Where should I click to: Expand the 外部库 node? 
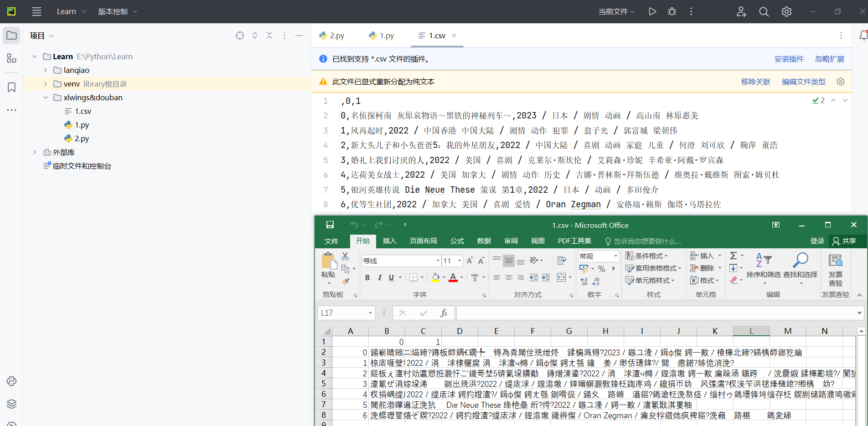(x=34, y=152)
